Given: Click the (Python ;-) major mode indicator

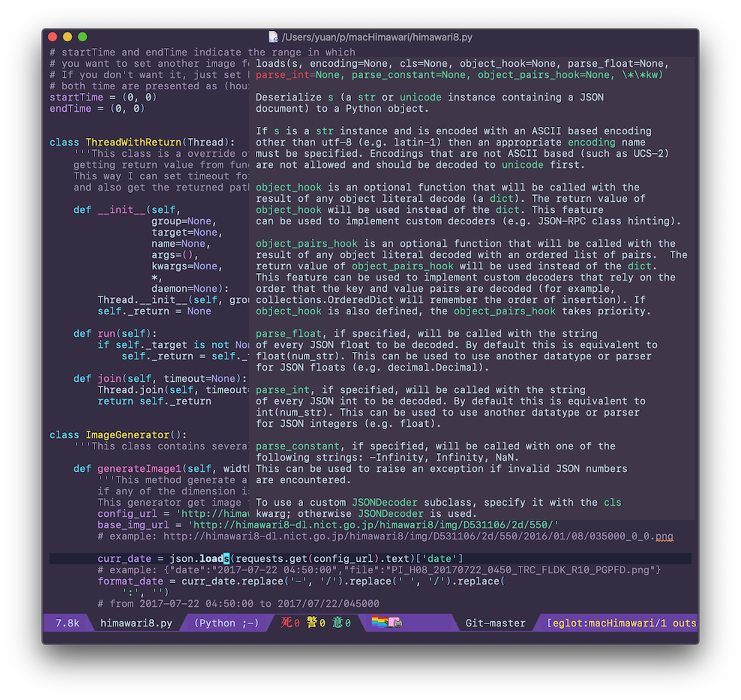Looking at the screenshot, I should pyautogui.click(x=226, y=623).
